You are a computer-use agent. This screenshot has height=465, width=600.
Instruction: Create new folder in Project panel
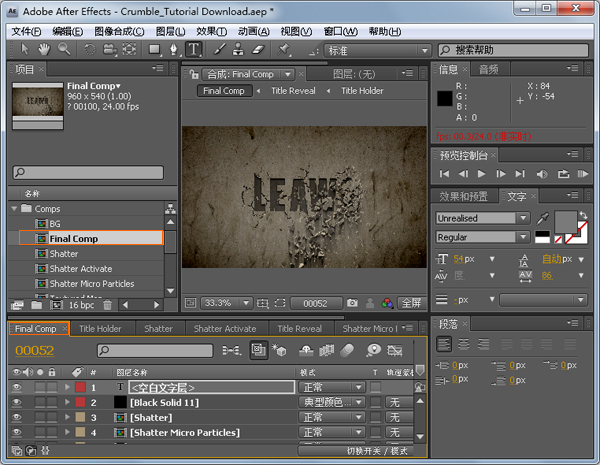36,305
